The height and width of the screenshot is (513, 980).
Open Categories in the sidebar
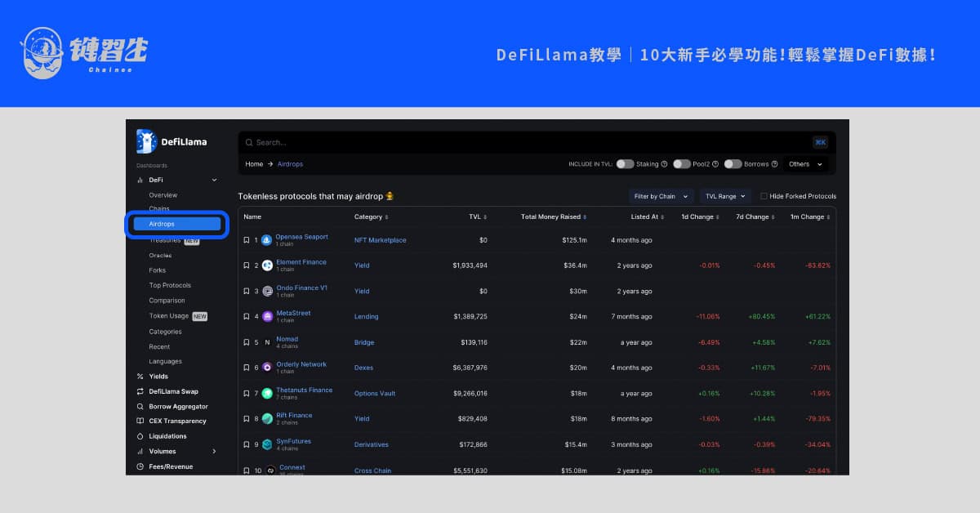click(165, 332)
